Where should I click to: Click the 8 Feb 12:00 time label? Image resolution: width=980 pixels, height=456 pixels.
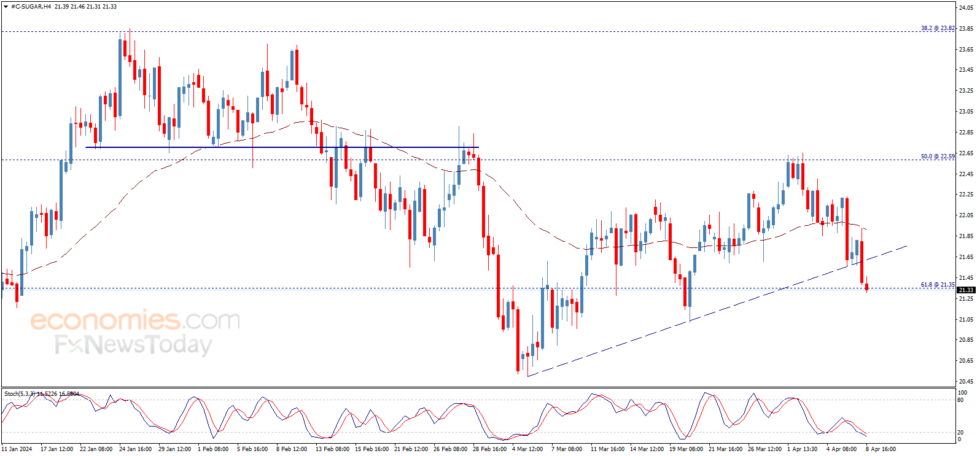[x=292, y=449]
